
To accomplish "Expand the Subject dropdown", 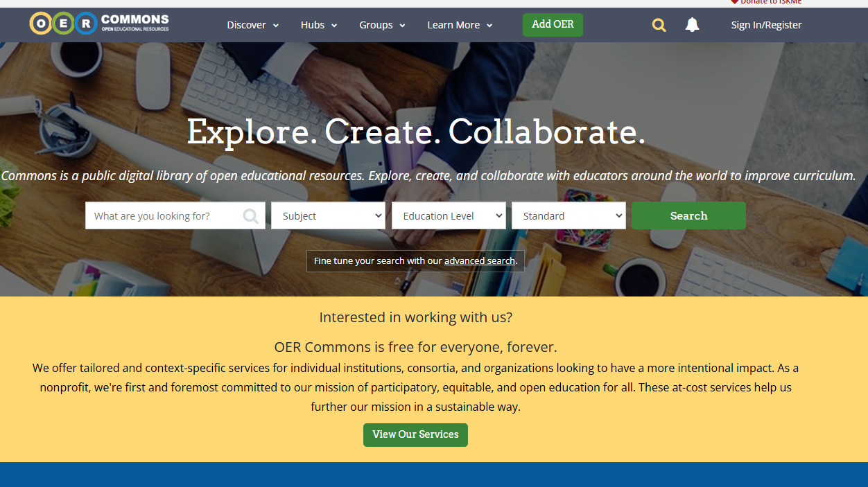I will point(328,215).
